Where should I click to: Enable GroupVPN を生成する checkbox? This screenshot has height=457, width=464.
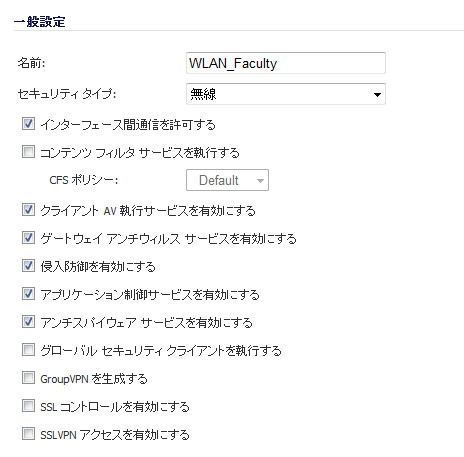click(28, 378)
